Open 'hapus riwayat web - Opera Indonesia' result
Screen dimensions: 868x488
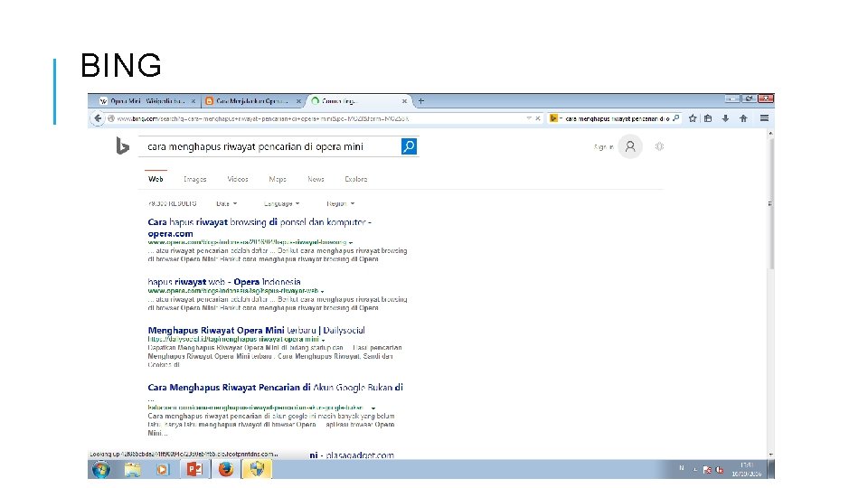[x=224, y=282]
